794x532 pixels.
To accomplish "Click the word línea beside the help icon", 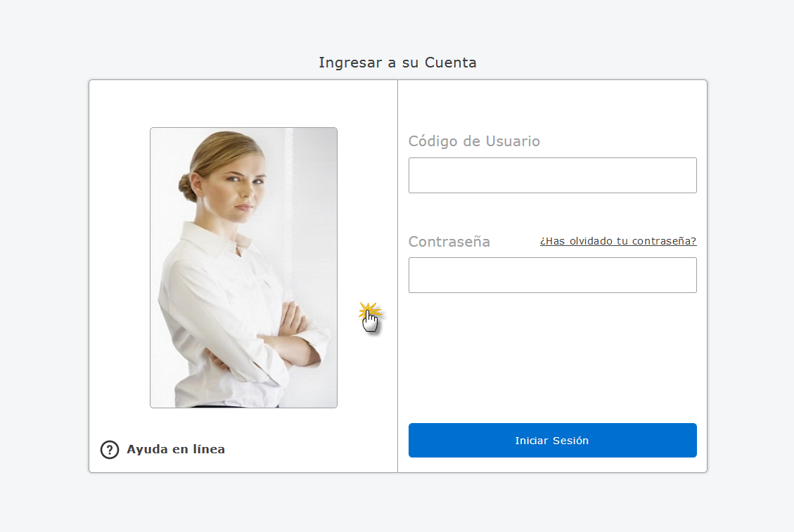I will point(206,450).
